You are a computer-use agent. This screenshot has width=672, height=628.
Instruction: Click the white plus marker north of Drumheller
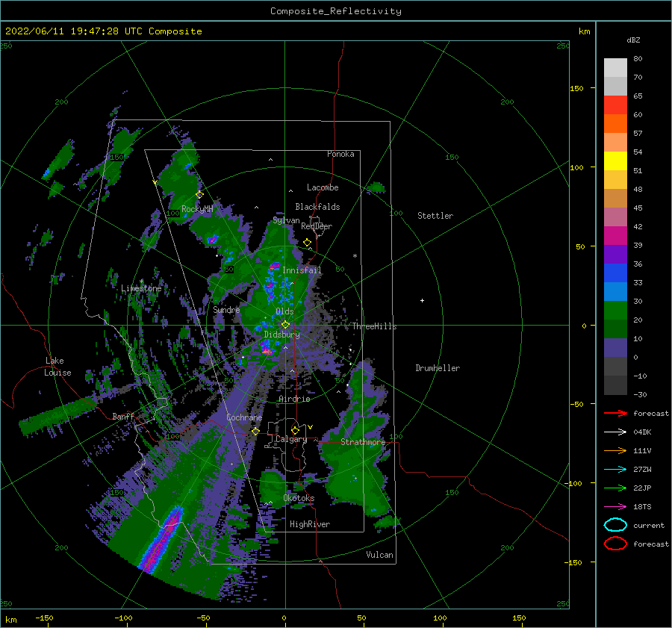422,300
